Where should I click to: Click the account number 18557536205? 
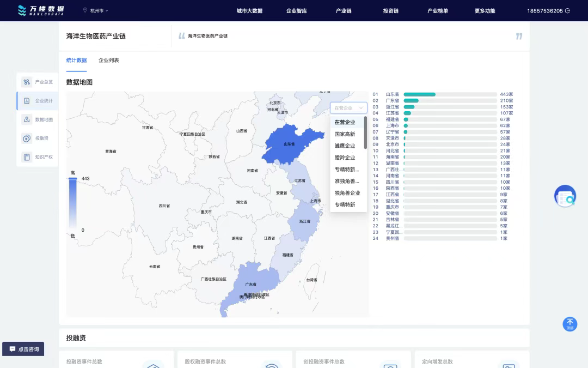545,10
